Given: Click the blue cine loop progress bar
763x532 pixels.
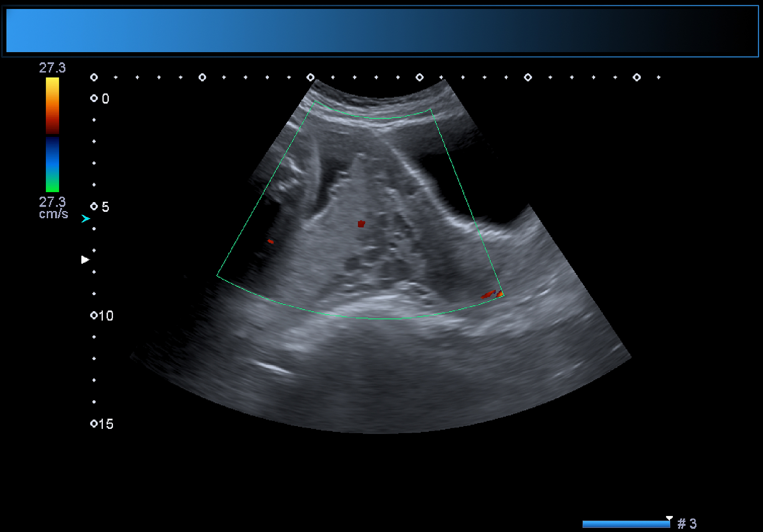Looking at the screenshot, I should click(x=626, y=524).
